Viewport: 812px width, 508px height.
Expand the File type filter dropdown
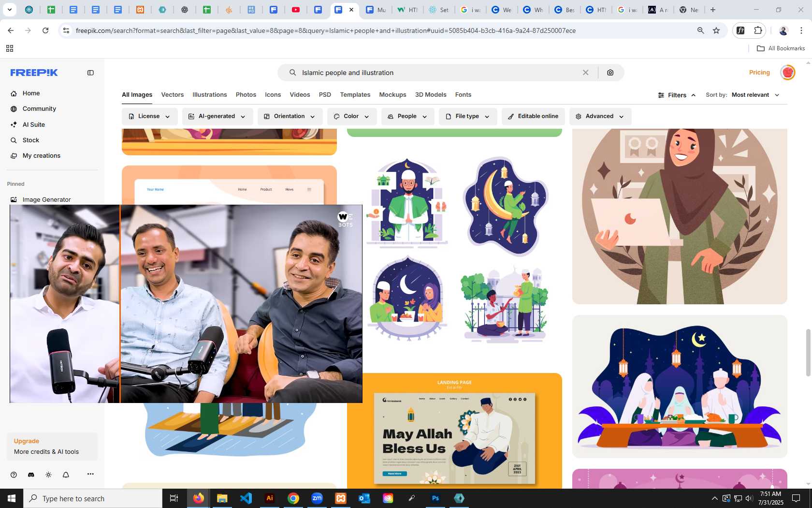coord(468,117)
